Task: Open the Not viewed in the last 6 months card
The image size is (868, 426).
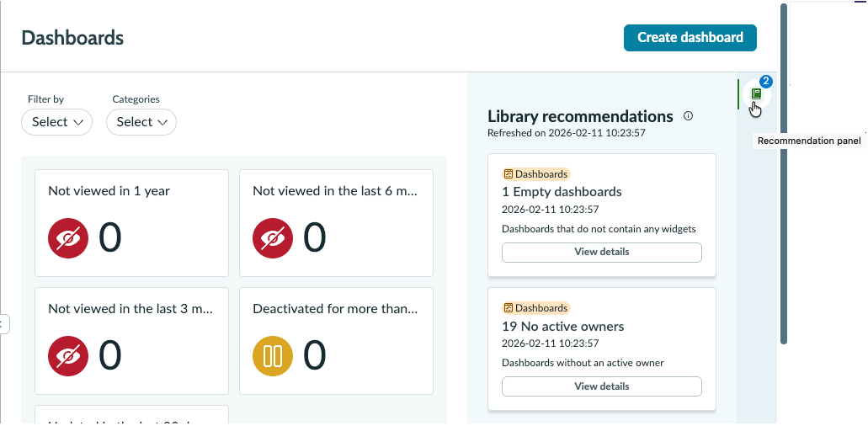Action: pyautogui.click(x=336, y=223)
